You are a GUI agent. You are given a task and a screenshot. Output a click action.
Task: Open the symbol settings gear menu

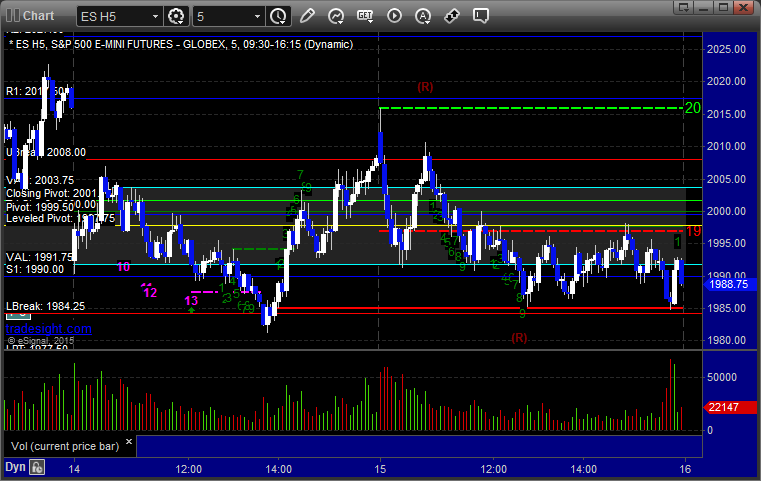click(x=176, y=16)
